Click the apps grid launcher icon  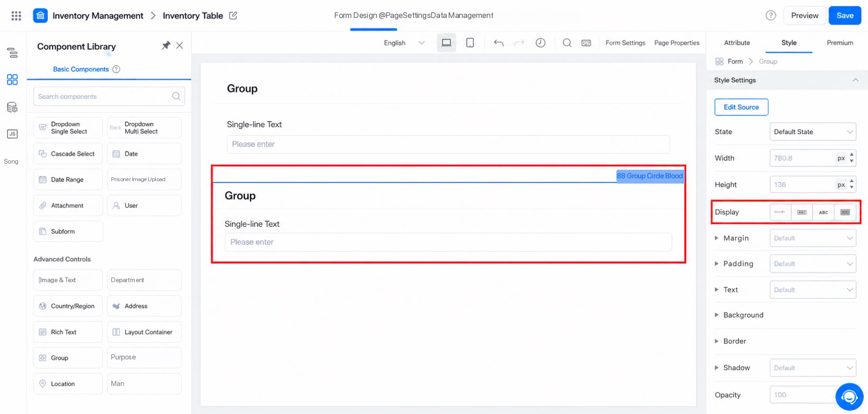(x=16, y=16)
